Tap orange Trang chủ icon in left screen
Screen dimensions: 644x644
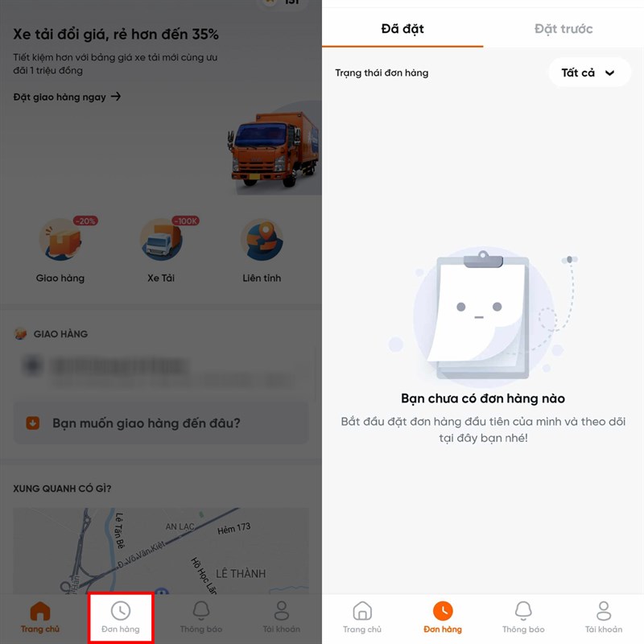pyautogui.click(x=40, y=611)
